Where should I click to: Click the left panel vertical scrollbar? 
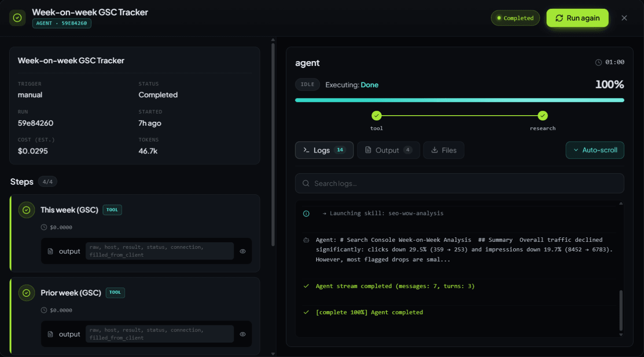click(x=273, y=144)
